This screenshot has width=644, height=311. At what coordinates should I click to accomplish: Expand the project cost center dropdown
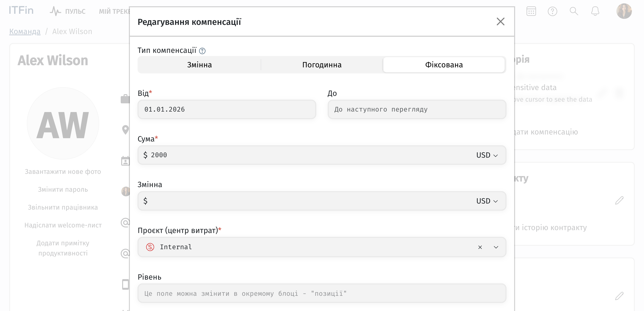pos(496,247)
